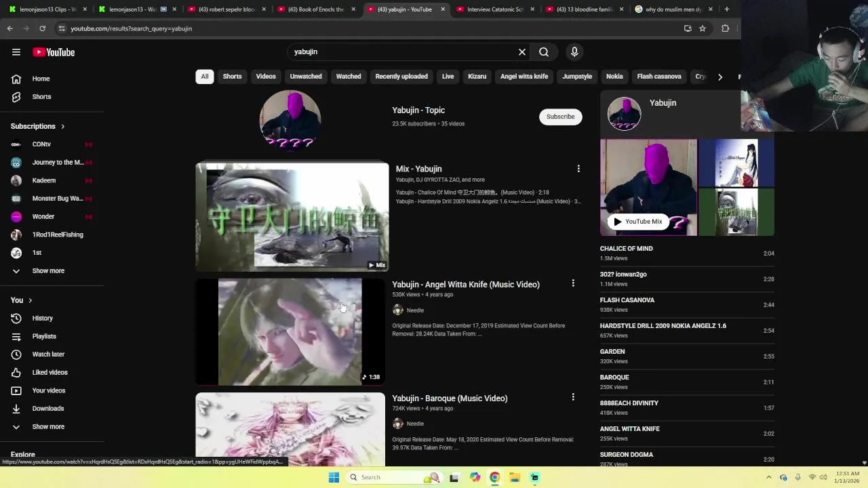
Task: Select the Angel witta knife filter chip
Action: [524, 77]
